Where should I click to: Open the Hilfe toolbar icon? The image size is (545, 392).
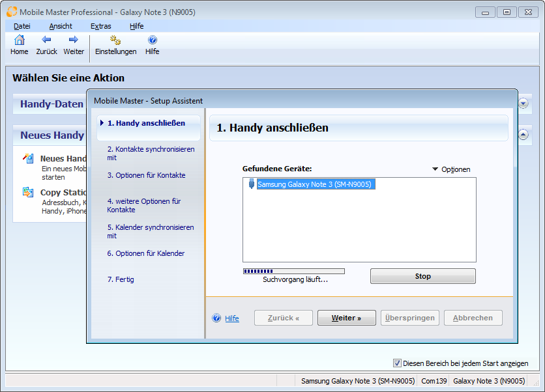tap(153, 40)
